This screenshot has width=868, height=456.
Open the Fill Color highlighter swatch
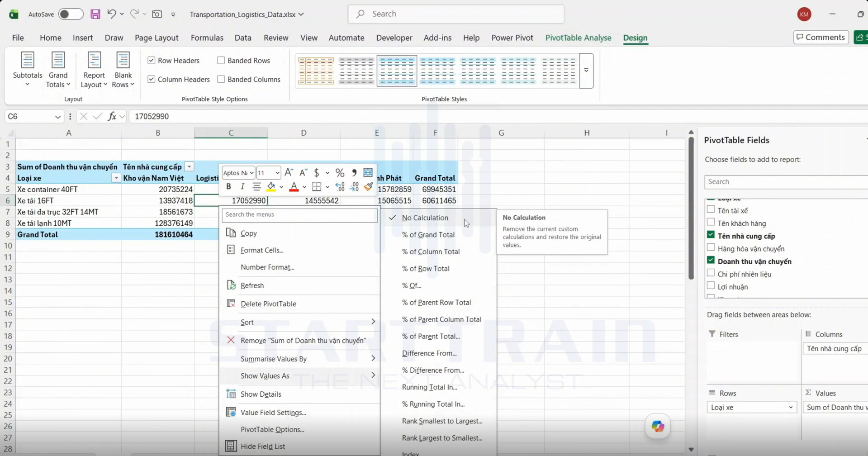click(x=271, y=186)
